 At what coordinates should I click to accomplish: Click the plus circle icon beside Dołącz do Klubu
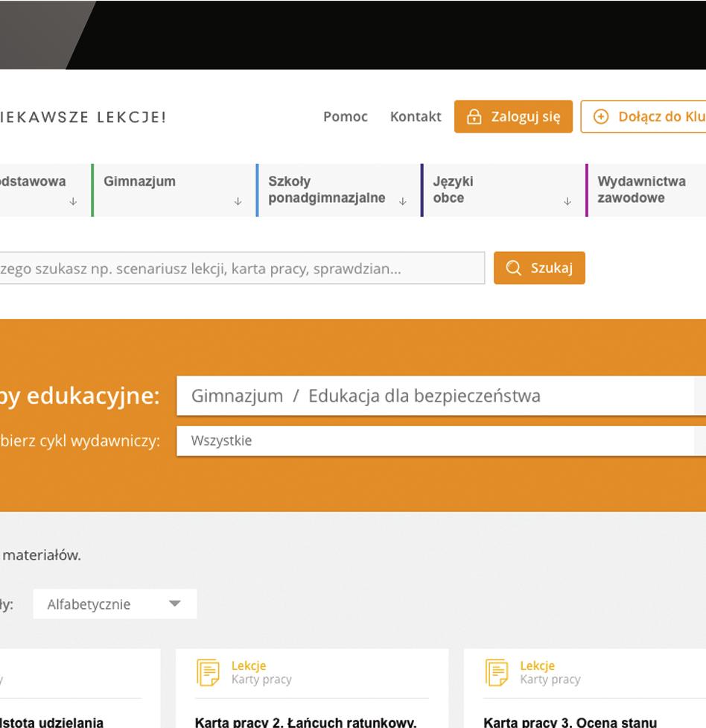click(601, 116)
